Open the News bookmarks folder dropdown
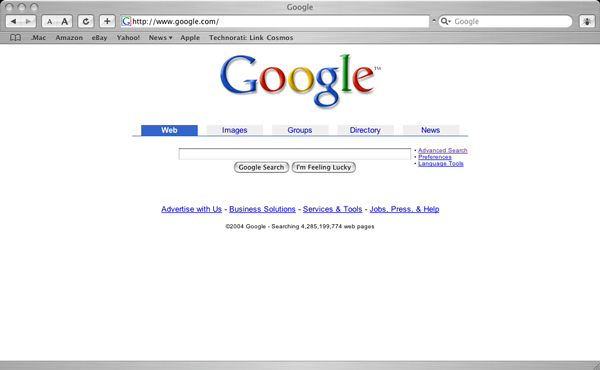This screenshot has height=370, width=600. point(160,37)
